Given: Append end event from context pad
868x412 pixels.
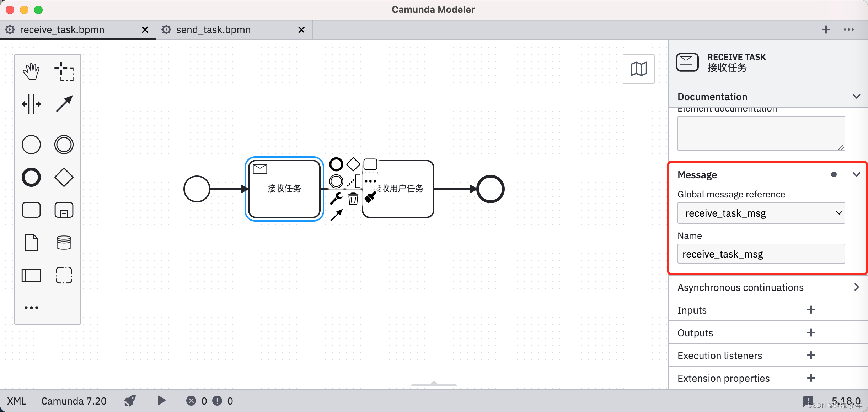Looking at the screenshot, I should pos(336,164).
